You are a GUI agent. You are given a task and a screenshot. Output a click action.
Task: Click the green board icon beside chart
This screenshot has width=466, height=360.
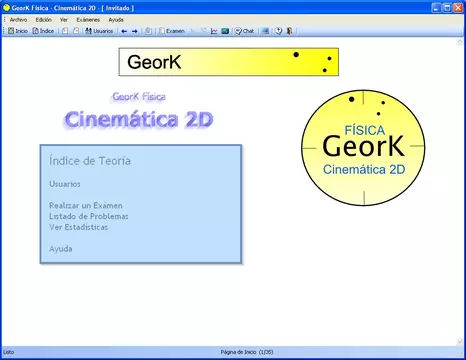tap(225, 31)
